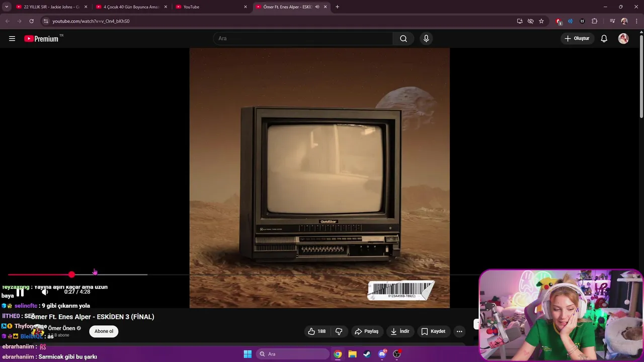This screenshot has height=362, width=644.
Task: Download the video with İndir
Action: point(400,331)
